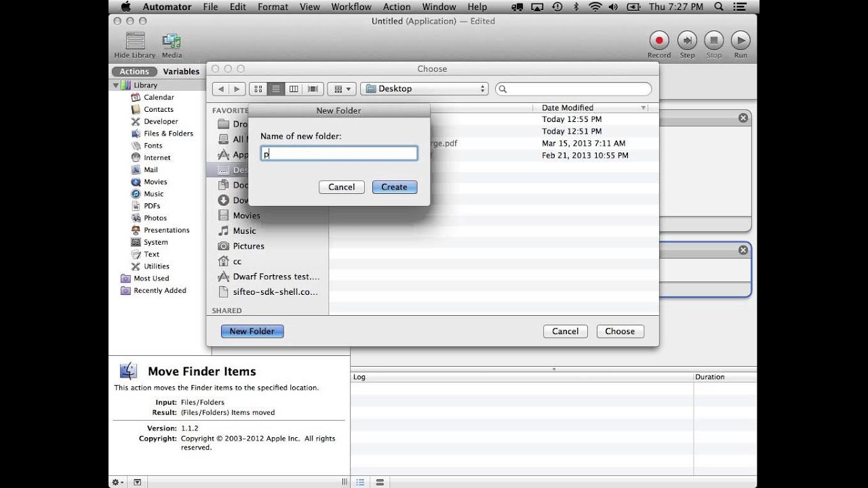Select Fonts category in Library

click(153, 146)
